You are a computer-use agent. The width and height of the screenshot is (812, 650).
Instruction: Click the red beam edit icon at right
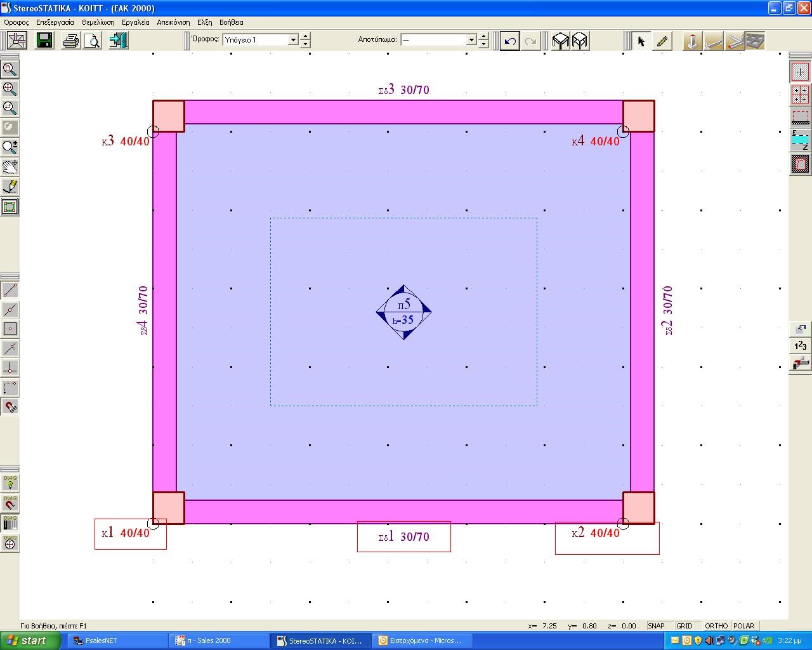(800, 363)
